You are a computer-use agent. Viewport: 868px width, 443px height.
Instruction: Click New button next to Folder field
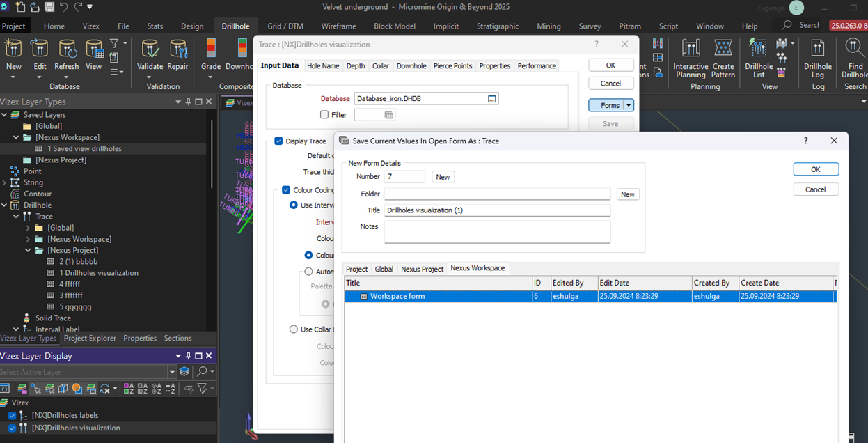tap(627, 195)
